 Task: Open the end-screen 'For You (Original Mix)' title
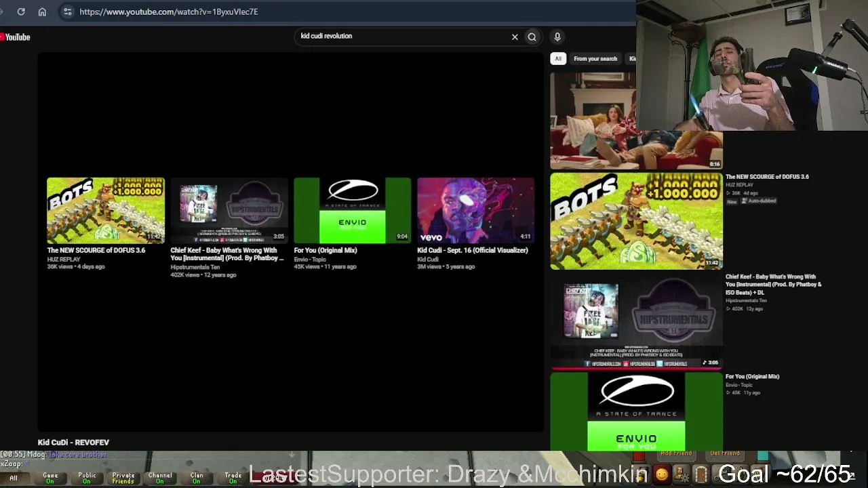(325, 250)
